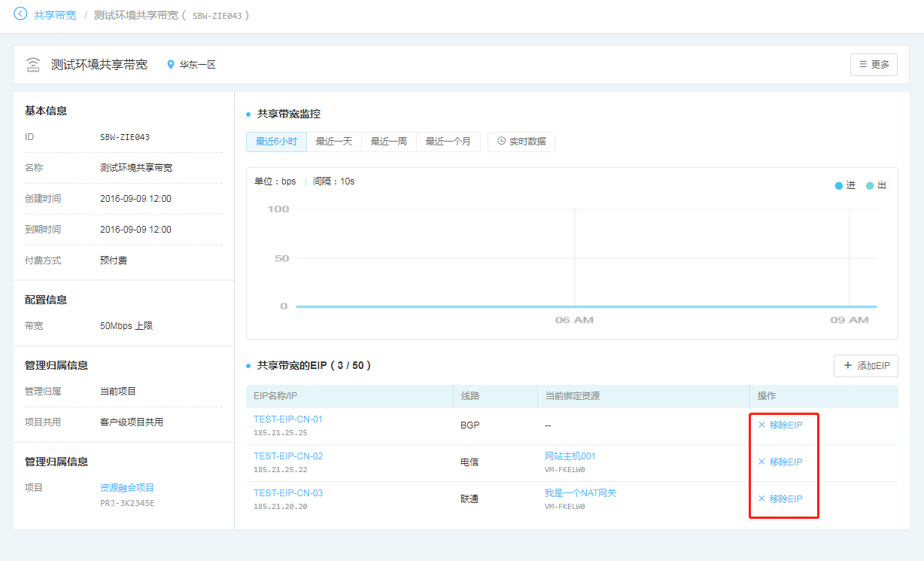
Task: Click the IP address 185.21.25.22
Action: tap(280, 470)
